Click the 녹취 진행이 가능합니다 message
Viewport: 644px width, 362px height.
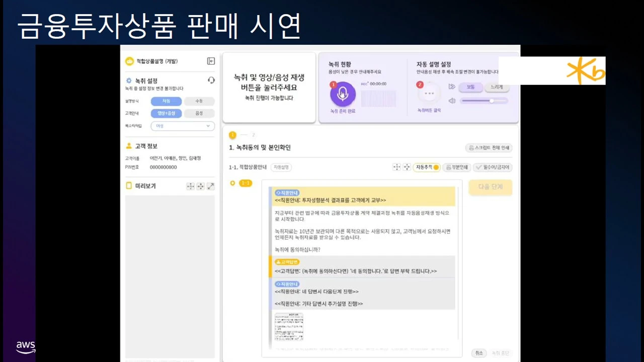(x=269, y=98)
